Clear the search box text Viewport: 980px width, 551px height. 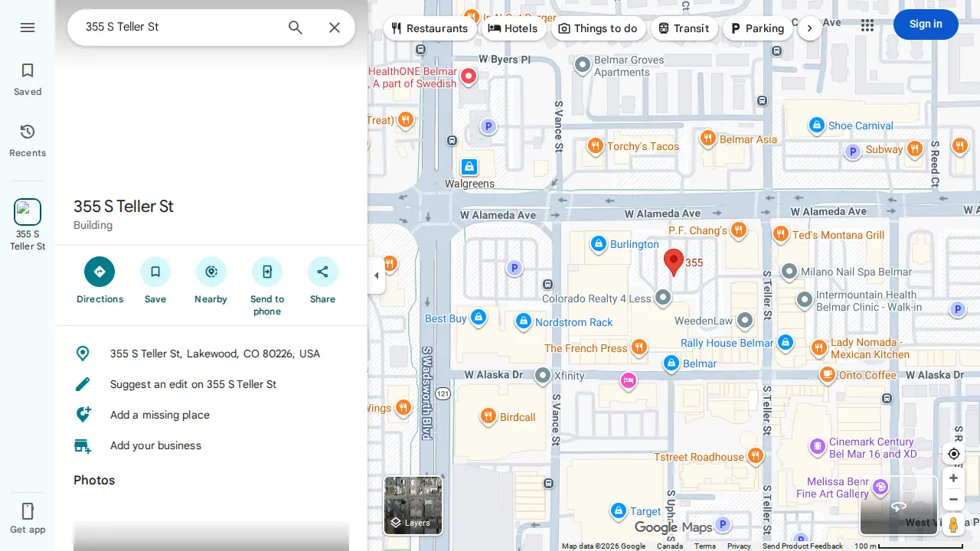click(335, 28)
